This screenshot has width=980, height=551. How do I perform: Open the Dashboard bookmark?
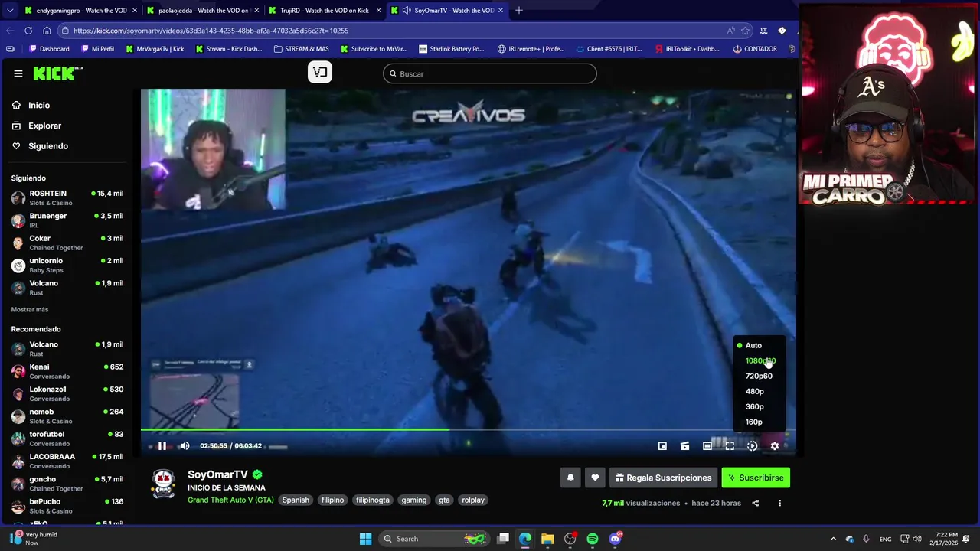pyautogui.click(x=49, y=49)
